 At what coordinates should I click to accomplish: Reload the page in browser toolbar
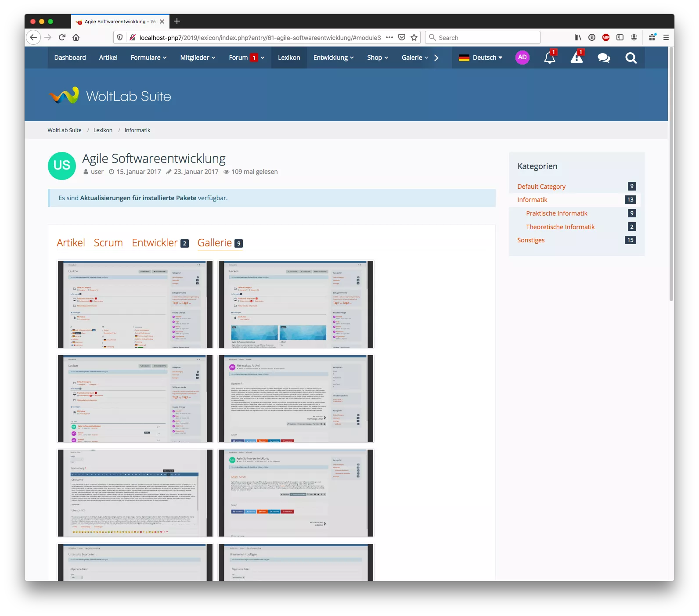tap(62, 38)
